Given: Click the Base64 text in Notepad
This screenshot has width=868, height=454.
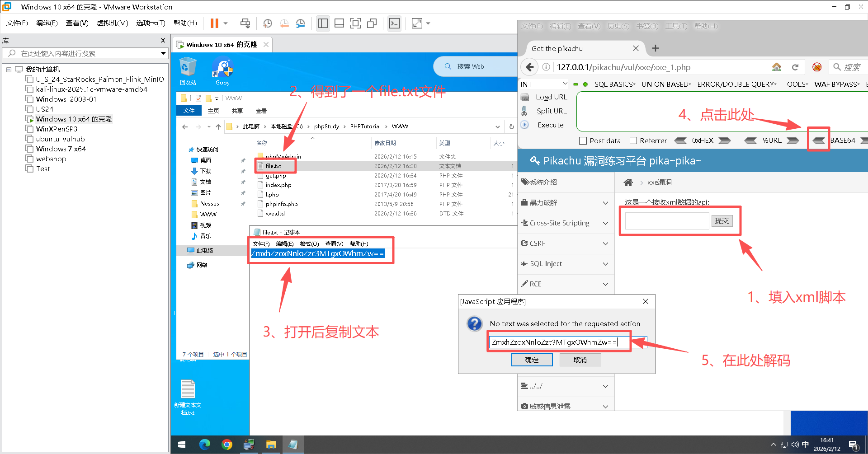Looking at the screenshot, I should point(317,253).
